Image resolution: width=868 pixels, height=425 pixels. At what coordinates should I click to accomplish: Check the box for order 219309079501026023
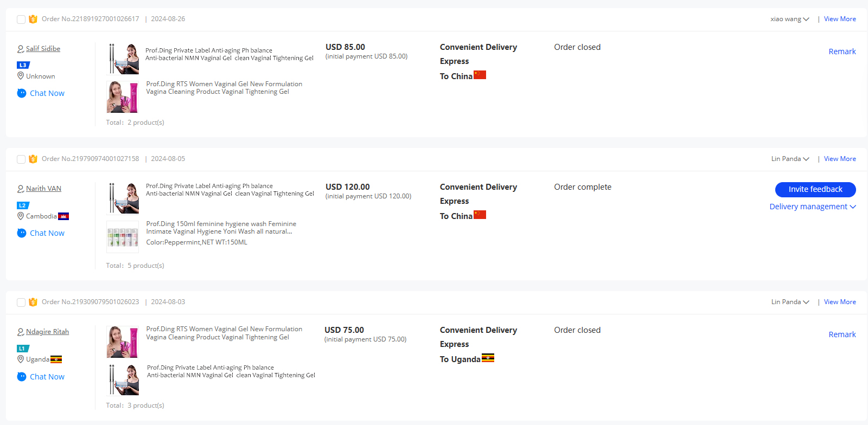[x=21, y=302]
